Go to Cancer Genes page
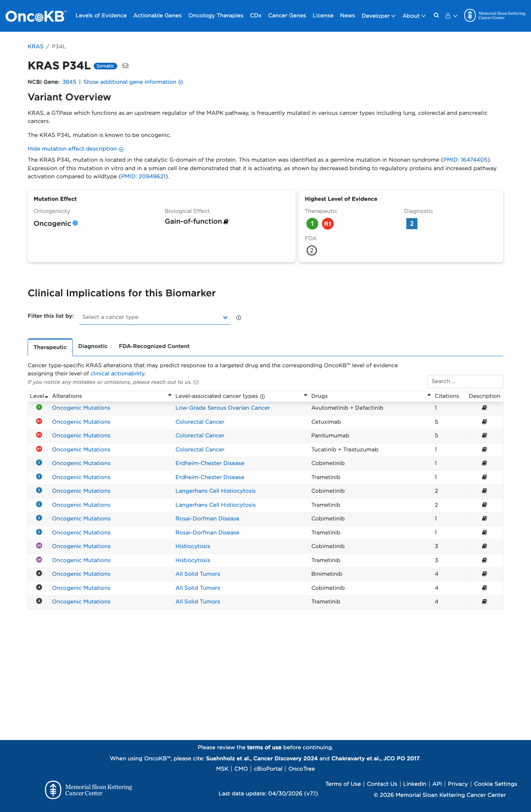 point(287,16)
